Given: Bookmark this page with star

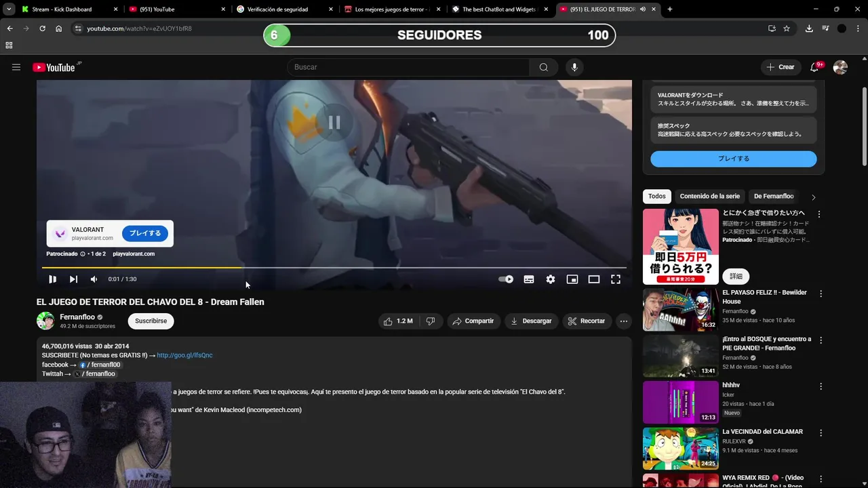Looking at the screenshot, I should point(787,28).
